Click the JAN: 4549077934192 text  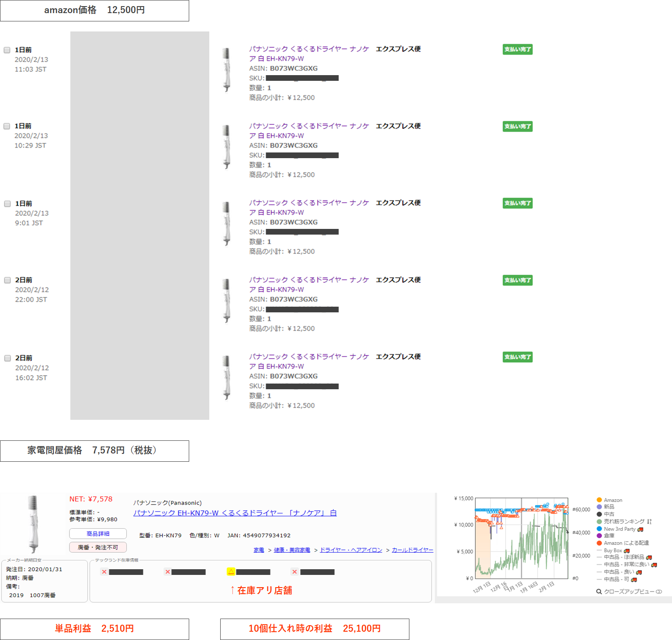click(x=259, y=536)
